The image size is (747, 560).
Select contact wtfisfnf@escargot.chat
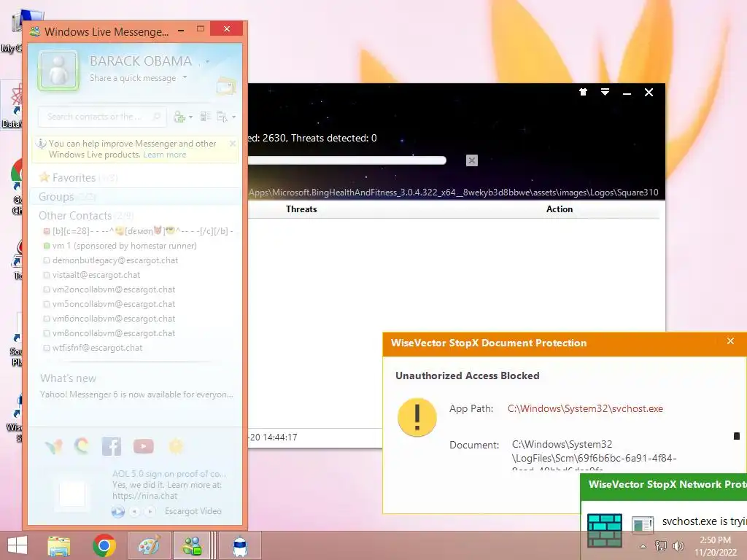tap(93, 348)
